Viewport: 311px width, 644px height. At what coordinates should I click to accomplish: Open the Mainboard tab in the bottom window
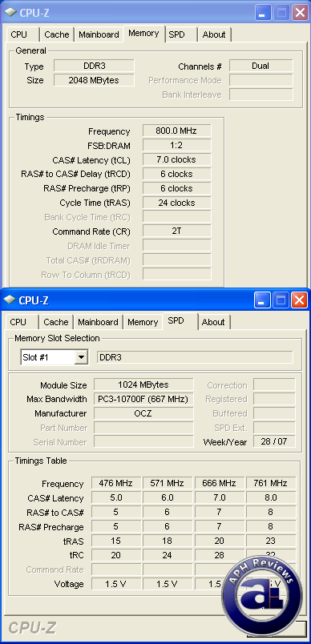tap(98, 322)
